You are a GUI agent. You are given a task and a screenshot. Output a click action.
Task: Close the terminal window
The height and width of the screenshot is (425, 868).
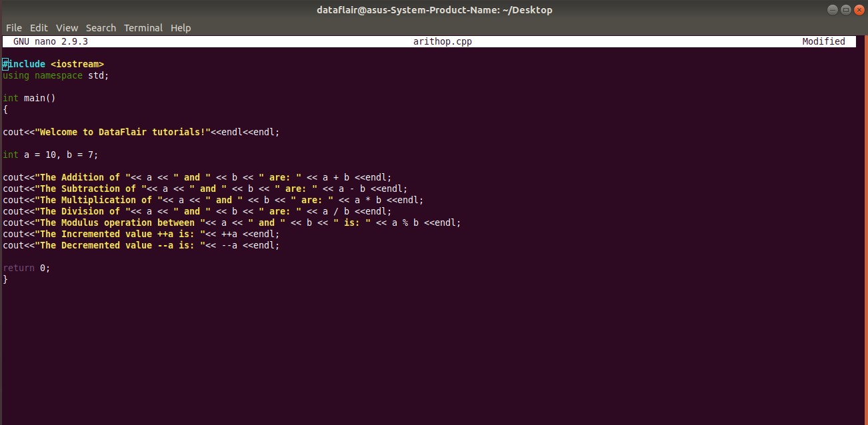tap(859, 9)
